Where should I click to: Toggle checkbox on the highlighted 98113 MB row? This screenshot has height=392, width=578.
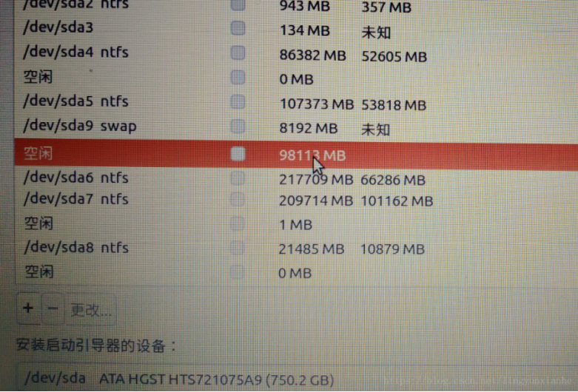click(238, 154)
